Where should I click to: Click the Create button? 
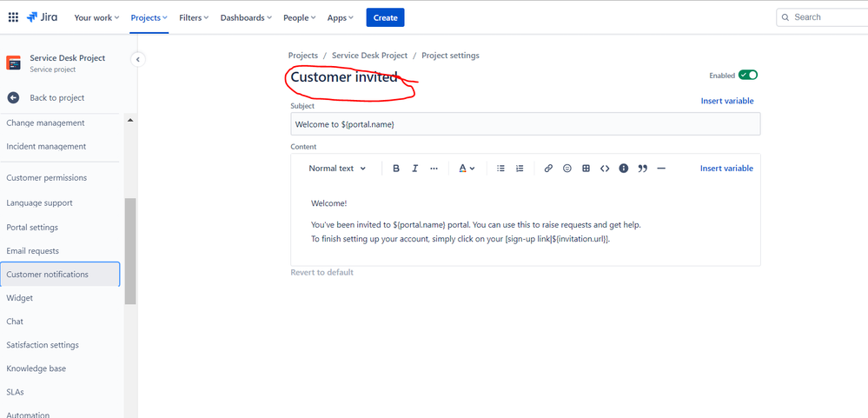pos(385,17)
